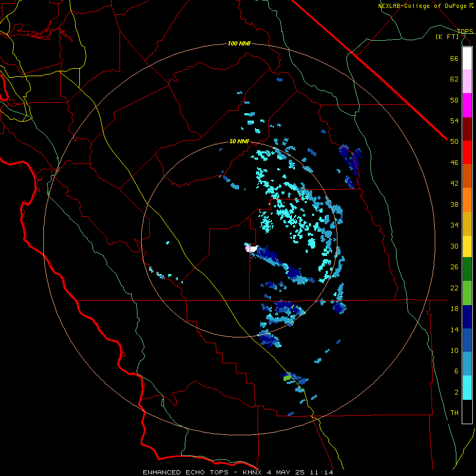Click the white echo blob at radar center
This screenshot has height=476, width=476.
[253, 249]
